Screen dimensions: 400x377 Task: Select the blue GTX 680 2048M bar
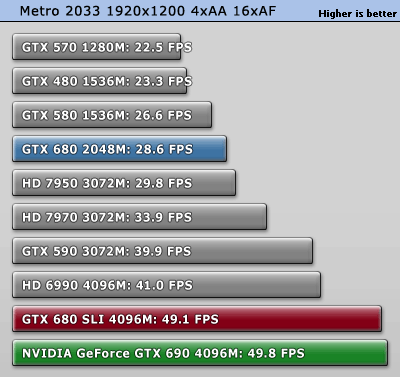point(120,149)
